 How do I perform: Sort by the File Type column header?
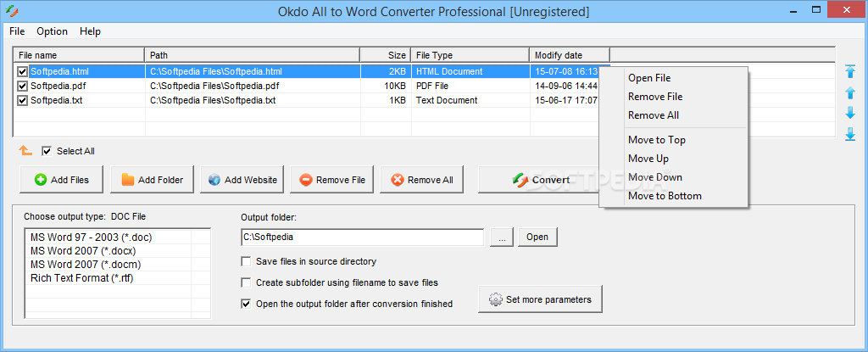point(470,55)
